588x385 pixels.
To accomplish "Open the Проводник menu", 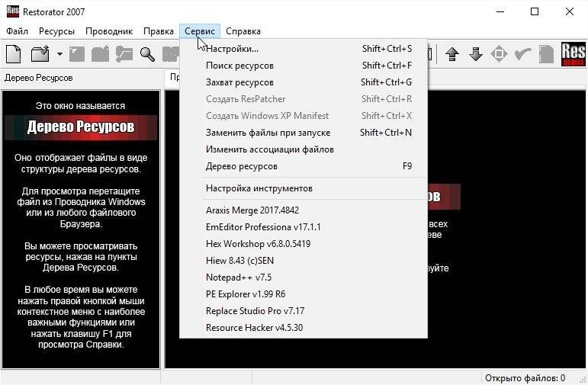I will pos(109,31).
